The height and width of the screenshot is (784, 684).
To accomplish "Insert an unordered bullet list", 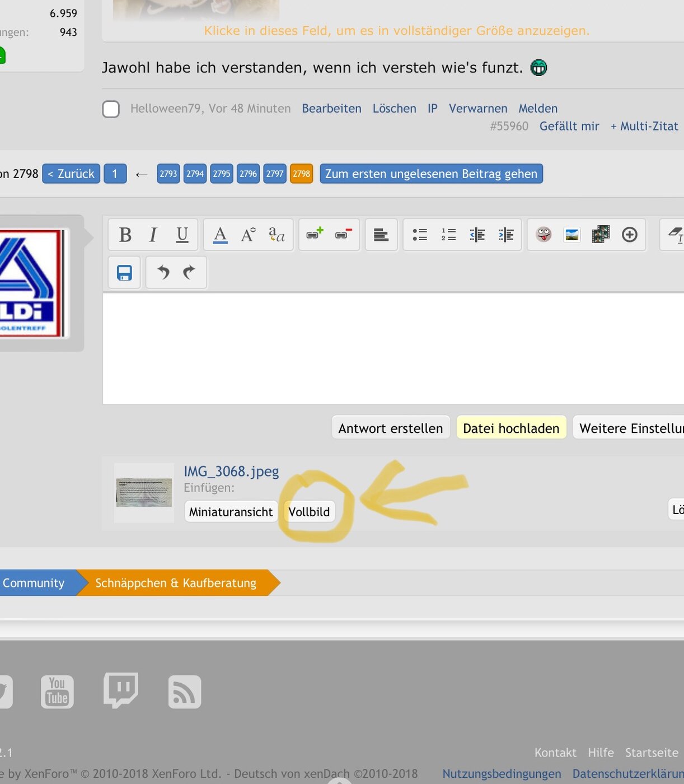I will (420, 235).
